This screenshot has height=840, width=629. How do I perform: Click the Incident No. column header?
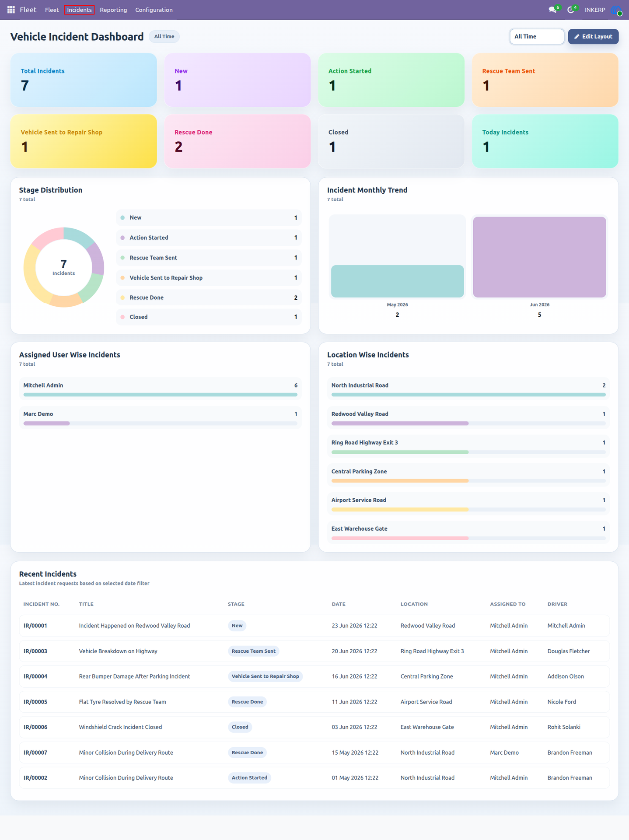coord(42,604)
